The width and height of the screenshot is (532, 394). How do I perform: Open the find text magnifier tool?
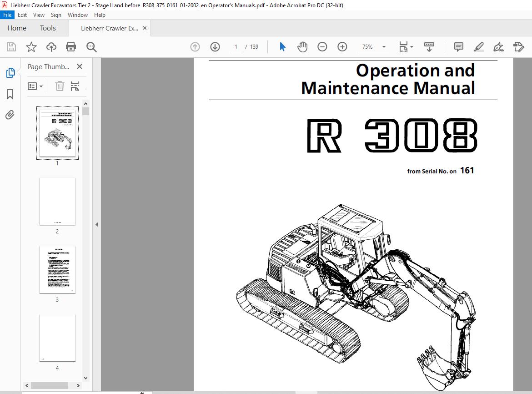coord(91,47)
